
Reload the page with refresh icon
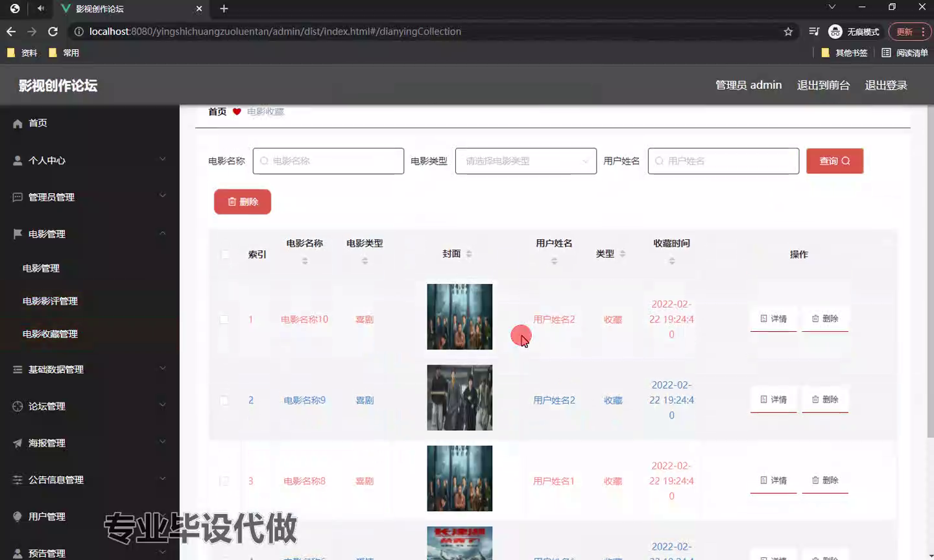53,31
